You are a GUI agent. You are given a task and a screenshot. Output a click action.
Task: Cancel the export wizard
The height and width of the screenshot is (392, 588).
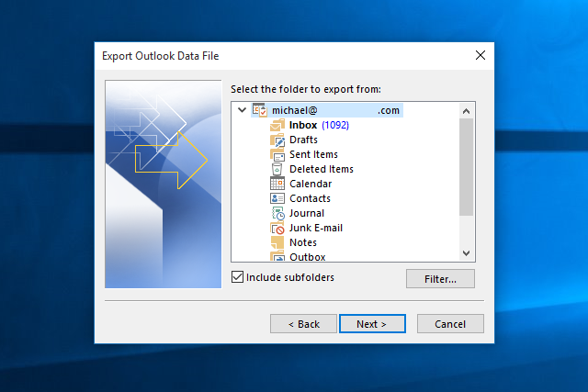[x=450, y=323]
